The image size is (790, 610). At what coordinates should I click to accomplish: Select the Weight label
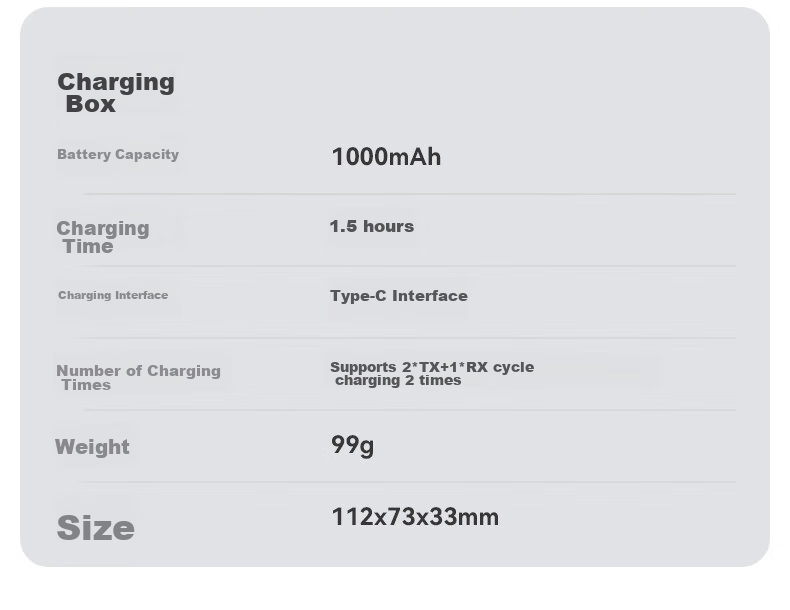[x=92, y=447]
